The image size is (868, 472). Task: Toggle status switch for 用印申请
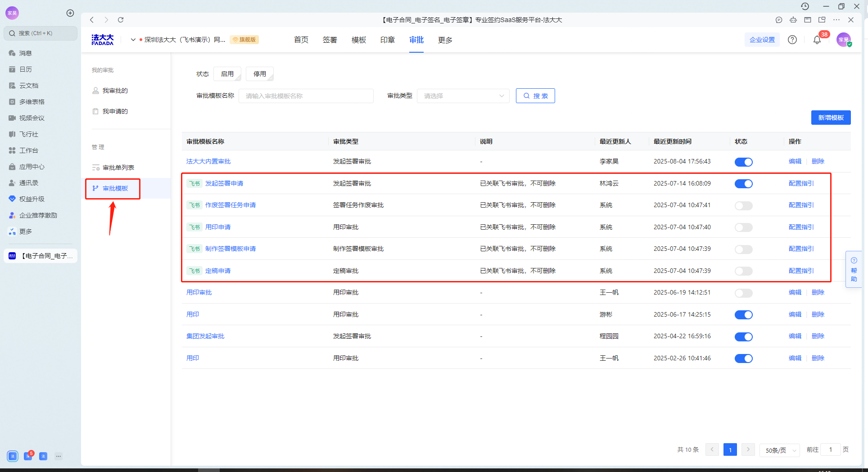tap(744, 227)
